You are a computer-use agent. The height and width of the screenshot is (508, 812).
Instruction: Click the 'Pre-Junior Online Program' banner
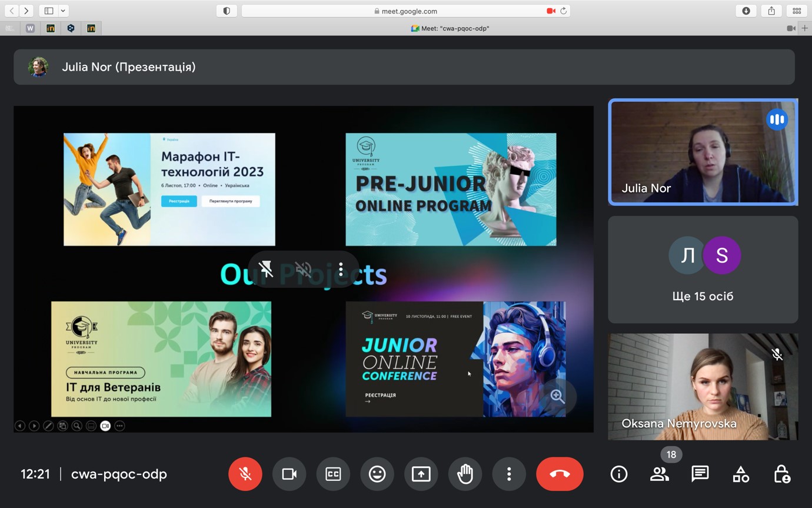[451, 190]
